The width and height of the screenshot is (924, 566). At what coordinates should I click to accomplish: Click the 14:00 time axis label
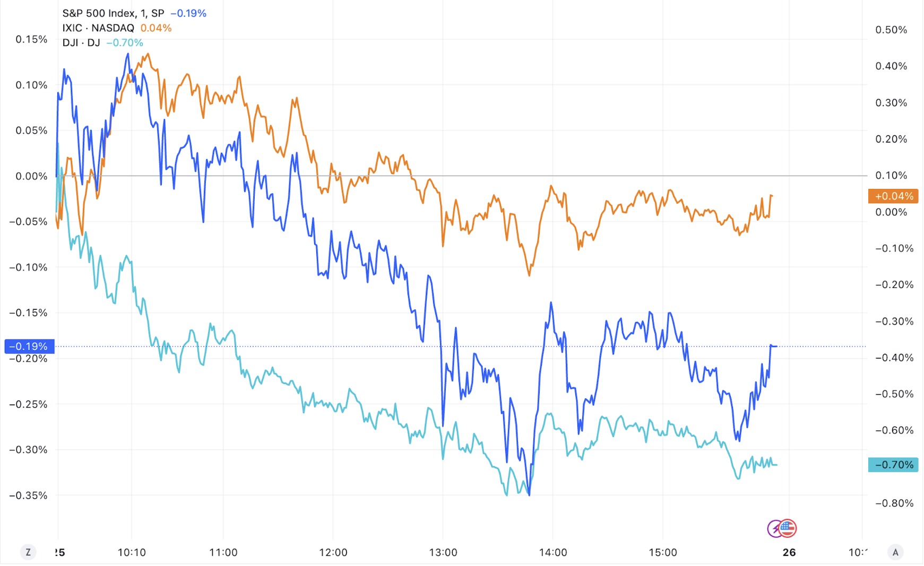click(553, 552)
